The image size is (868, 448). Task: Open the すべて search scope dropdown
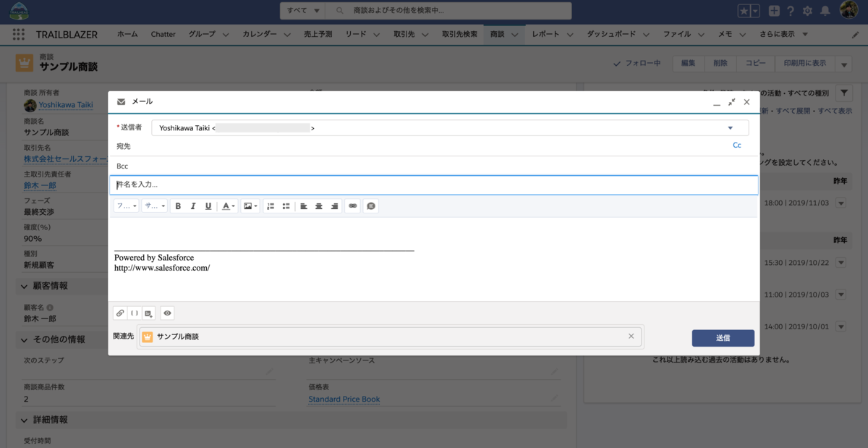point(303,11)
